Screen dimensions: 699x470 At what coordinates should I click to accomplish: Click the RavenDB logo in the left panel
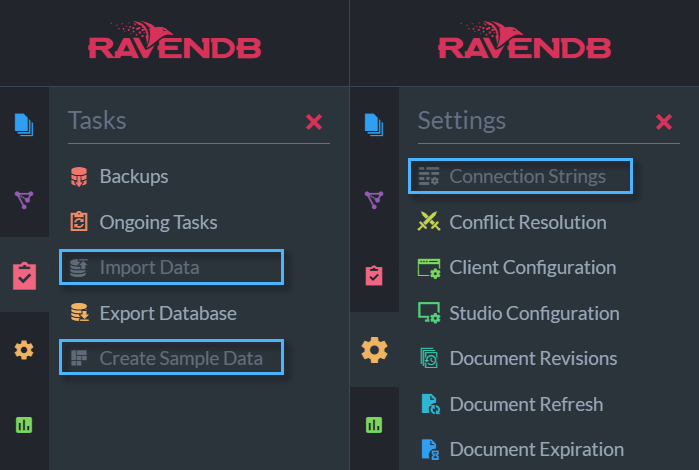174,40
